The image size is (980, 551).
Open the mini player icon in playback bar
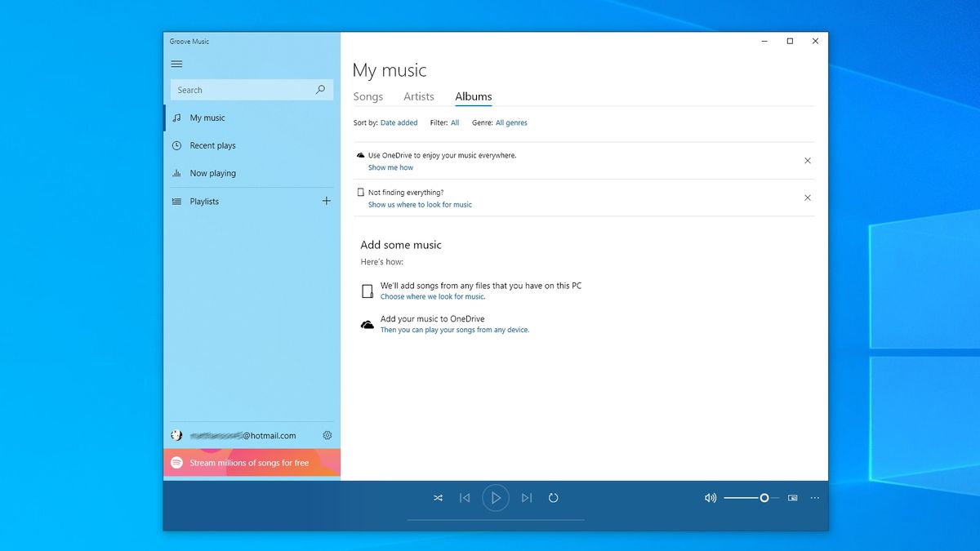pos(792,497)
